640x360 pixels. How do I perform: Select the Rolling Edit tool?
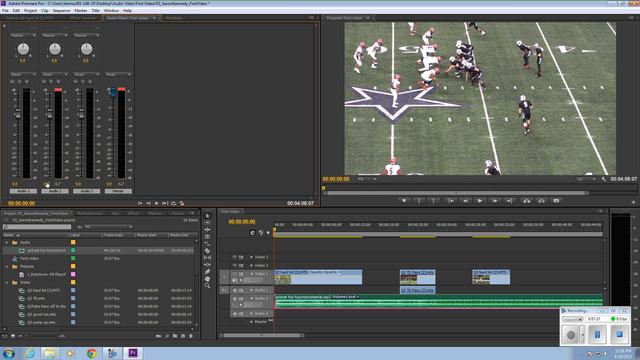pyautogui.click(x=207, y=237)
